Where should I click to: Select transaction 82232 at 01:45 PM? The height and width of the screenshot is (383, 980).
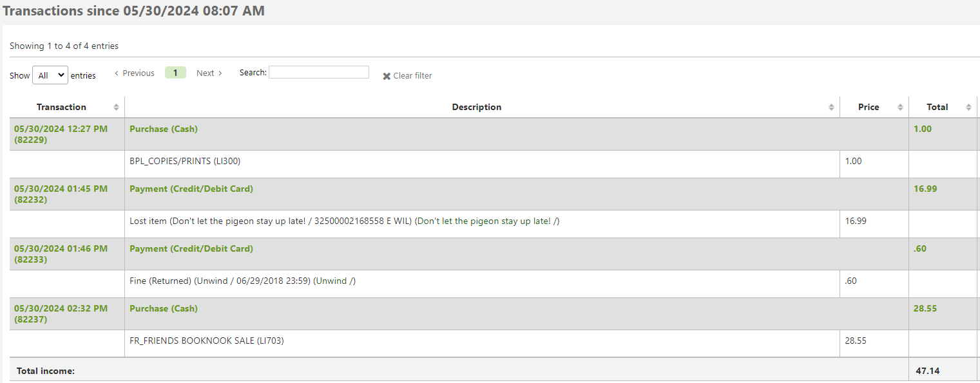click(61, 194)
